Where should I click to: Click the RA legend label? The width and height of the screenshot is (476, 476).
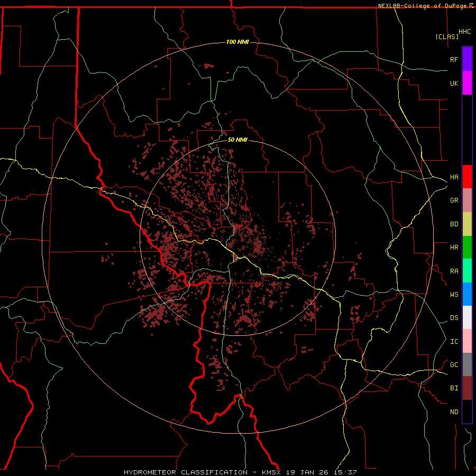(x=454, y=271)
